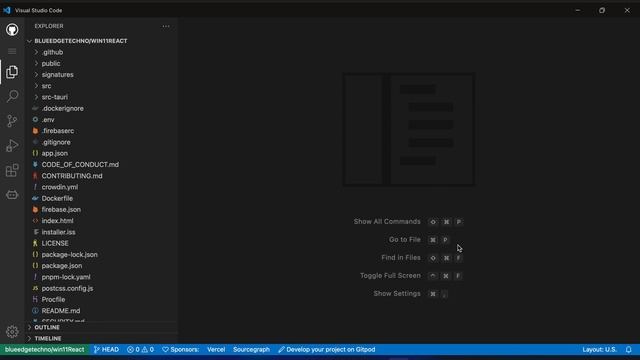The width and height of the screenshot is (640, 360).
Task: Click Sponsors heart status item
Action: point(180,350)
